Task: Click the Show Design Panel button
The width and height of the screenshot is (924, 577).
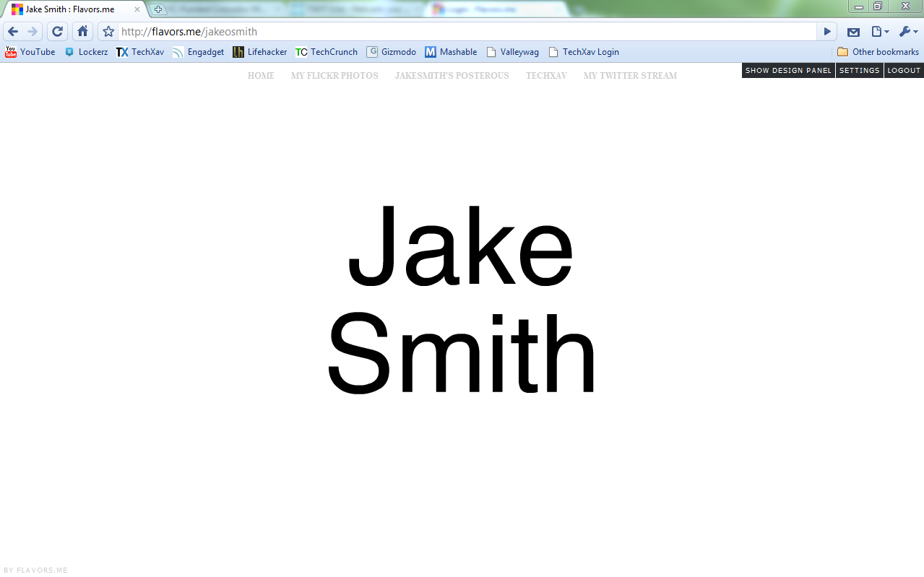Action: point(788,71)
